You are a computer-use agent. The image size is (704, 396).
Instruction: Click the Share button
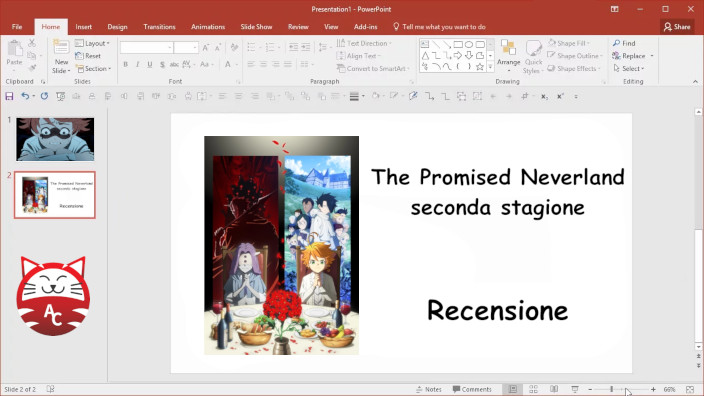tap(677, 27)
